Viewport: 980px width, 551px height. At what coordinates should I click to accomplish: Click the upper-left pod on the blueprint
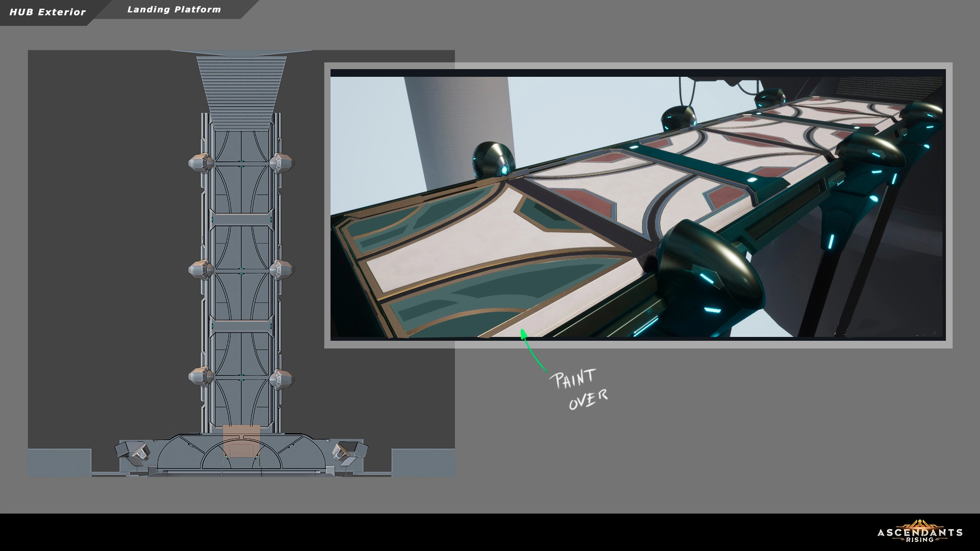[x=201, y=163]
